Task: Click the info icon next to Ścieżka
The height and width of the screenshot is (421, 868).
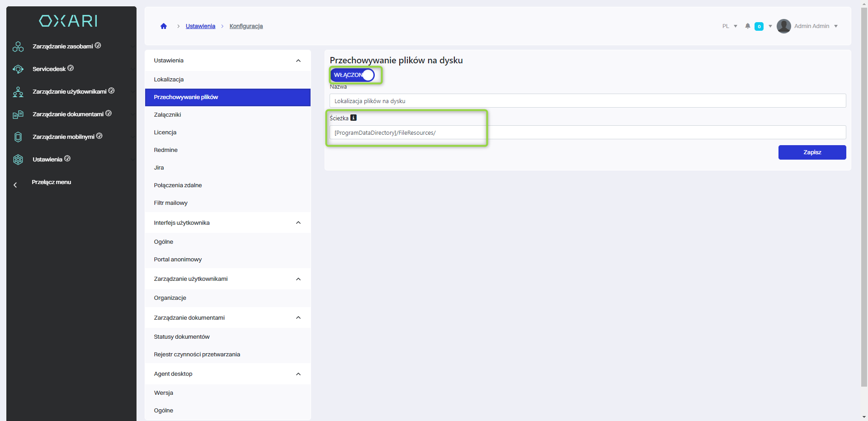Action: [354, 118]
